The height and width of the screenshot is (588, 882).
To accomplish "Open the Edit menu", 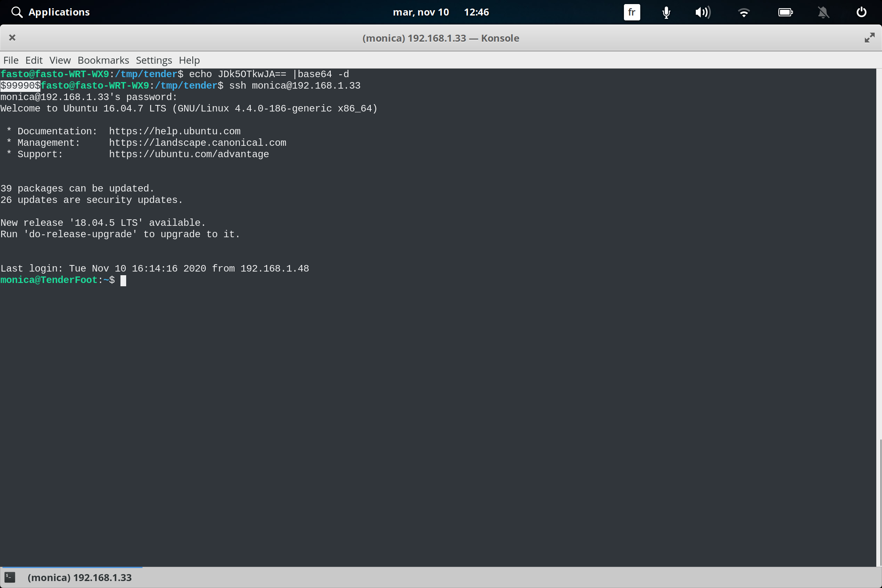I will point(34,60).
